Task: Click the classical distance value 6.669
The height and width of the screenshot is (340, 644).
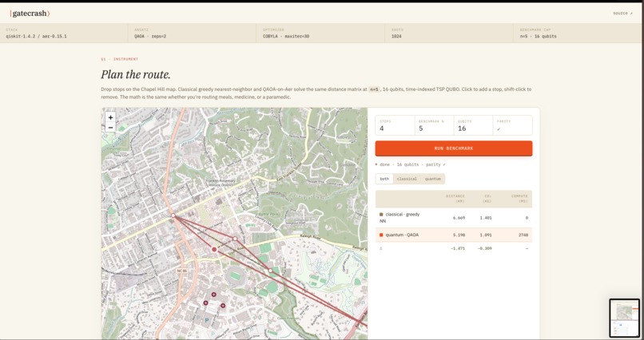Action: click(x=459, y=218)
